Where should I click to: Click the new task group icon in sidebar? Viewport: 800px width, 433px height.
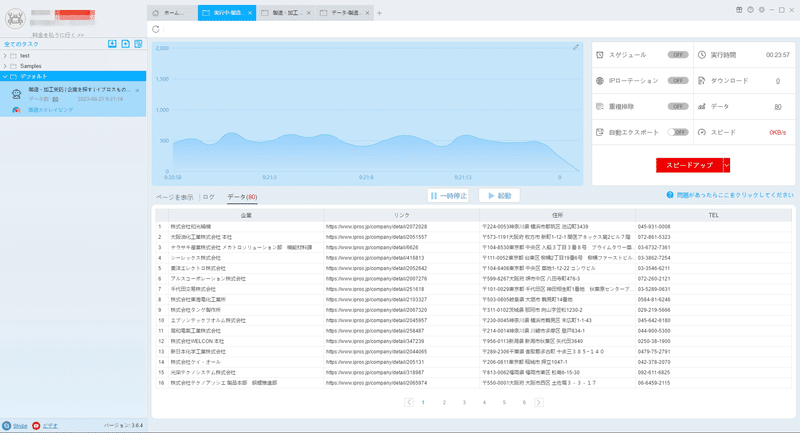(x=126, y=44)
